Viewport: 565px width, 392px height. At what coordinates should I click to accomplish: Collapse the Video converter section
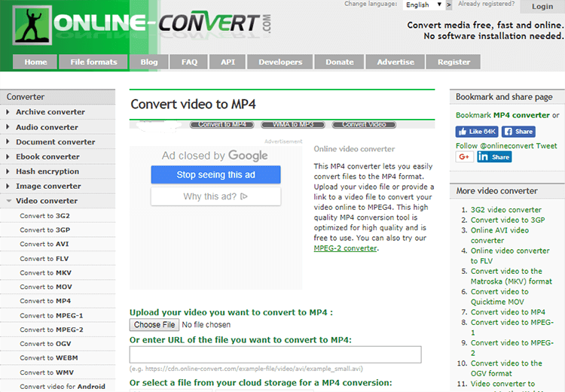[58, 201]
